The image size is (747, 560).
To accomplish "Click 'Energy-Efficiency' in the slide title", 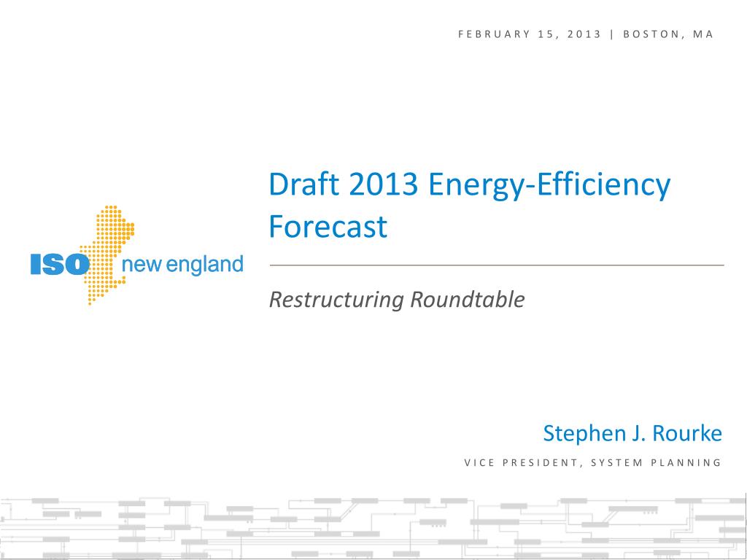I will tap(549, 186).
